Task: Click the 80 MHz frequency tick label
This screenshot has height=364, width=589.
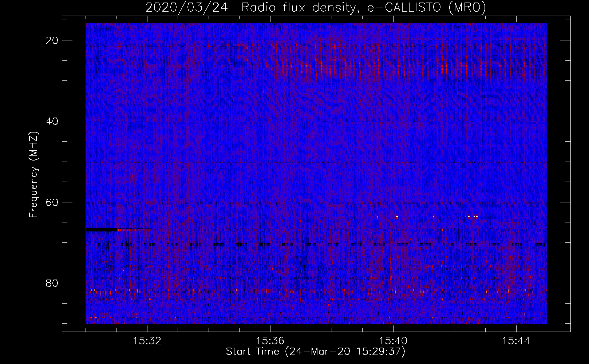Action: [x=52, y=283]
